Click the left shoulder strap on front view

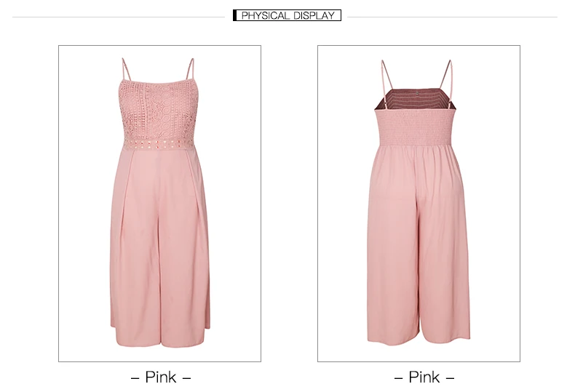[126, 70]
